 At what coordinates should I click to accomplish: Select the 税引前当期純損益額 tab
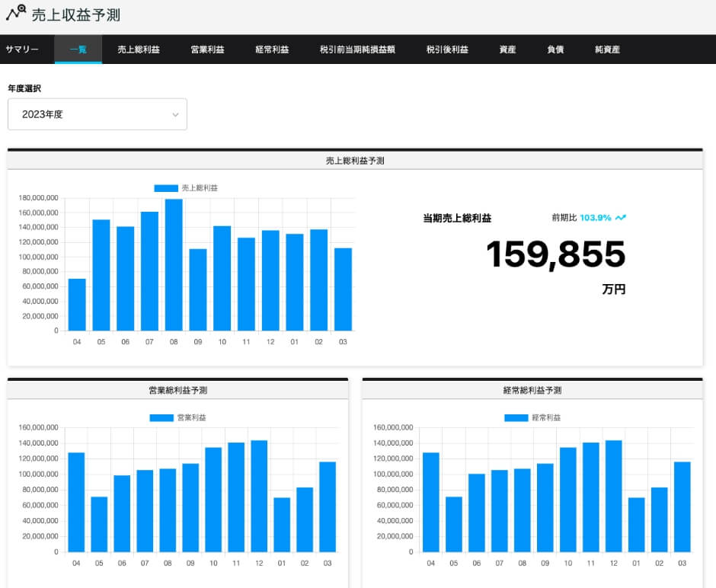pyautogui.click(x=358, y=49)
